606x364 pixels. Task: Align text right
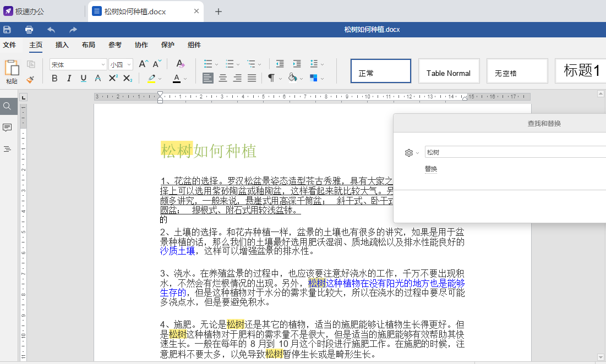coord(237,79)
